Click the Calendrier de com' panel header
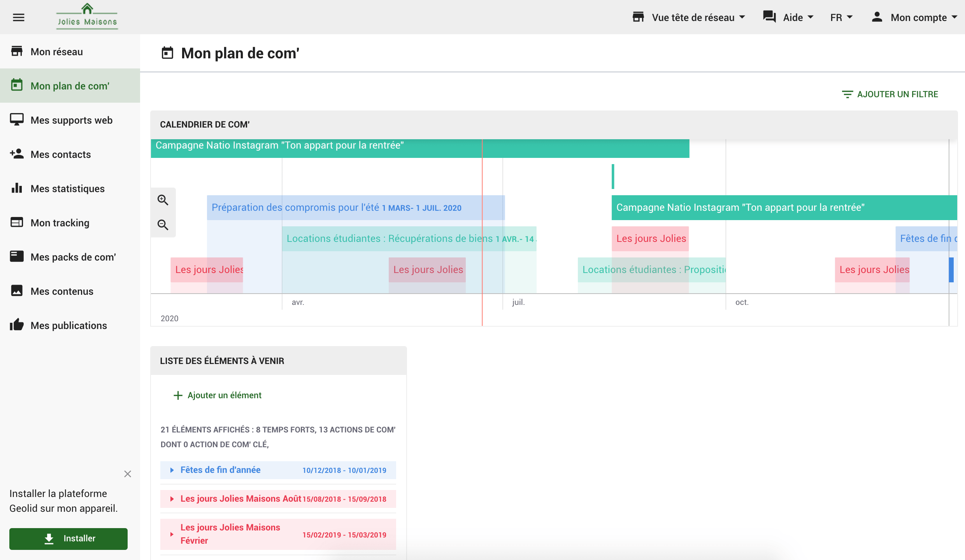 (x=554, y=124)
